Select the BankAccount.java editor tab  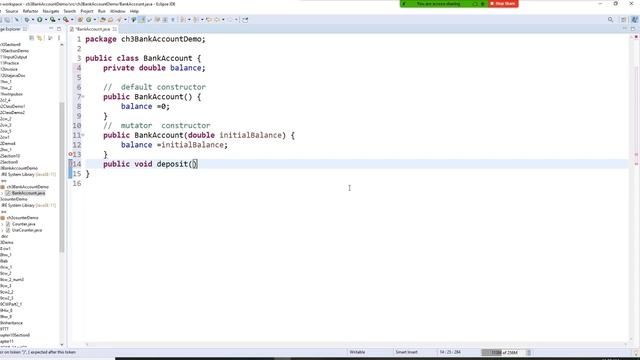coord(93,29)
